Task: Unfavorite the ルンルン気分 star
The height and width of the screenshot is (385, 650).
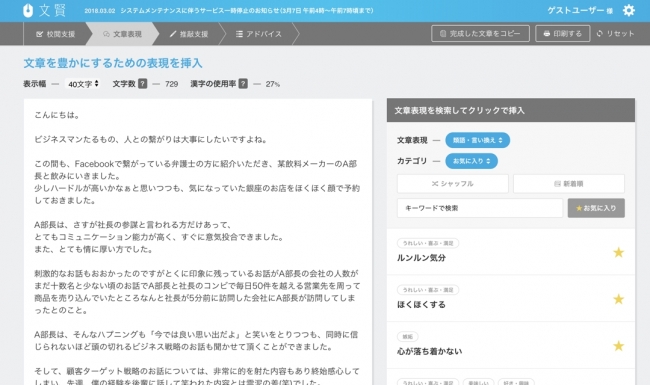Action: (618, 252)
